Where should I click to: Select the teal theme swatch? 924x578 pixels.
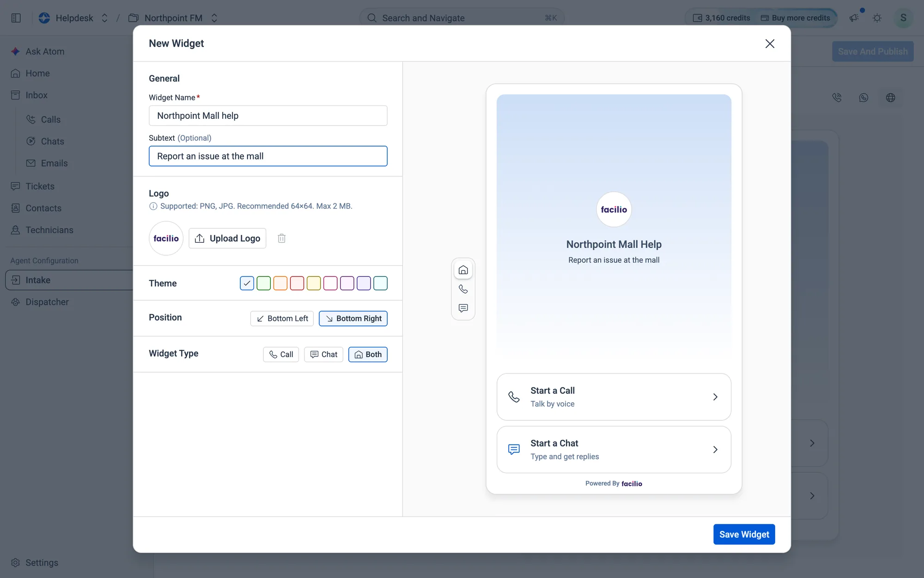pyautogui.click(x=380, y=283)
